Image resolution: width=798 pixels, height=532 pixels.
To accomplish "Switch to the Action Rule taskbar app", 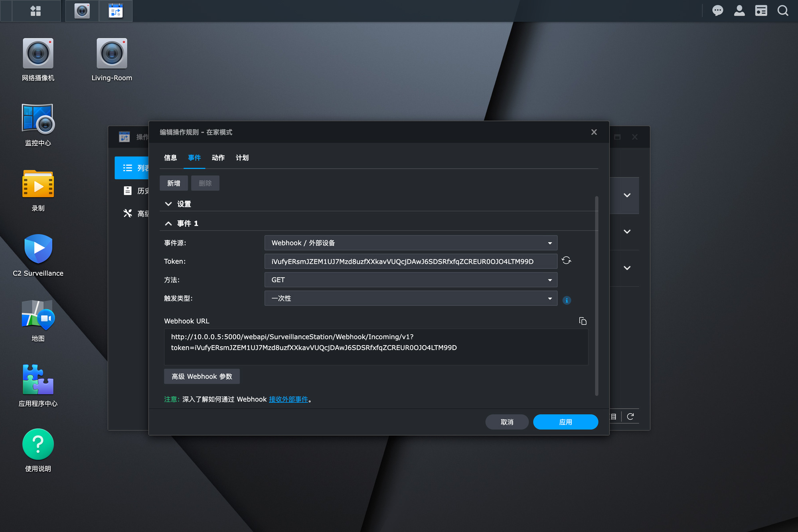I will [116, 11].
